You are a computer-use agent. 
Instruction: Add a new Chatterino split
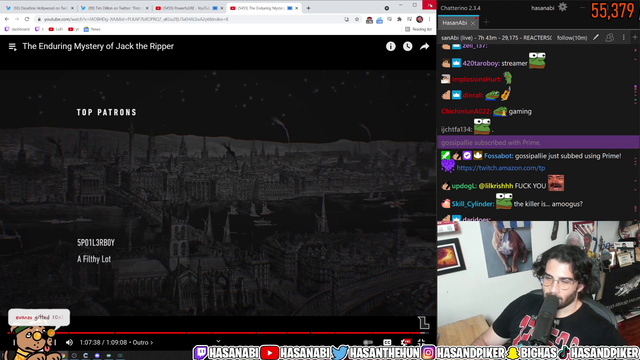coord(635,38)
